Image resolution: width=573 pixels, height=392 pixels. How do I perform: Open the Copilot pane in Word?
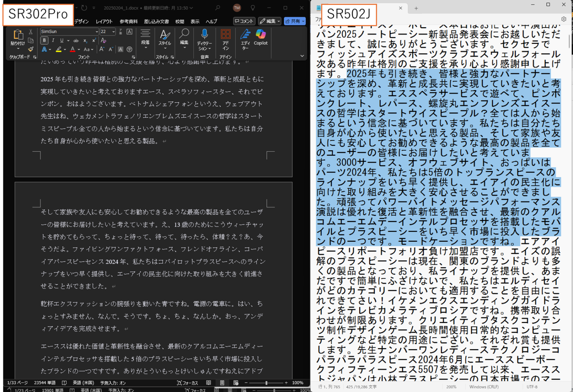pyautogui.click(x=260, y=37)
